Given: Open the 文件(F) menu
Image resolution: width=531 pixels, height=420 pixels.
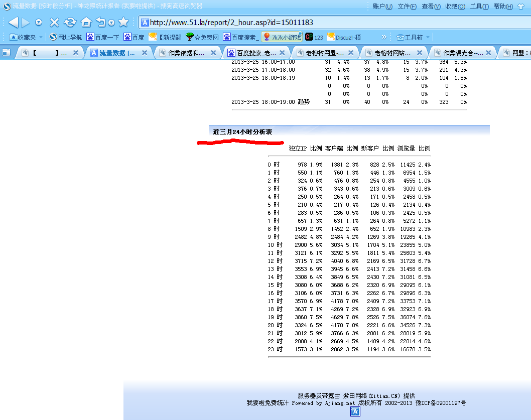Looking at the screenshot, I should [407, 7].
